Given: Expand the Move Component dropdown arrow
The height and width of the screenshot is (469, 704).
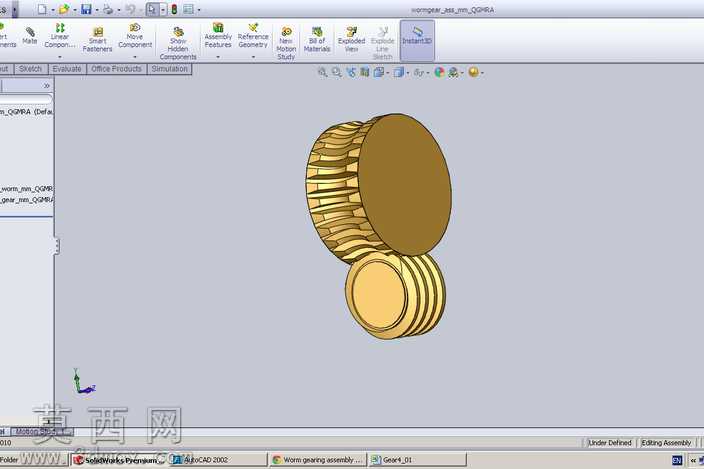Looking at the screenshot, I should 135,57.
